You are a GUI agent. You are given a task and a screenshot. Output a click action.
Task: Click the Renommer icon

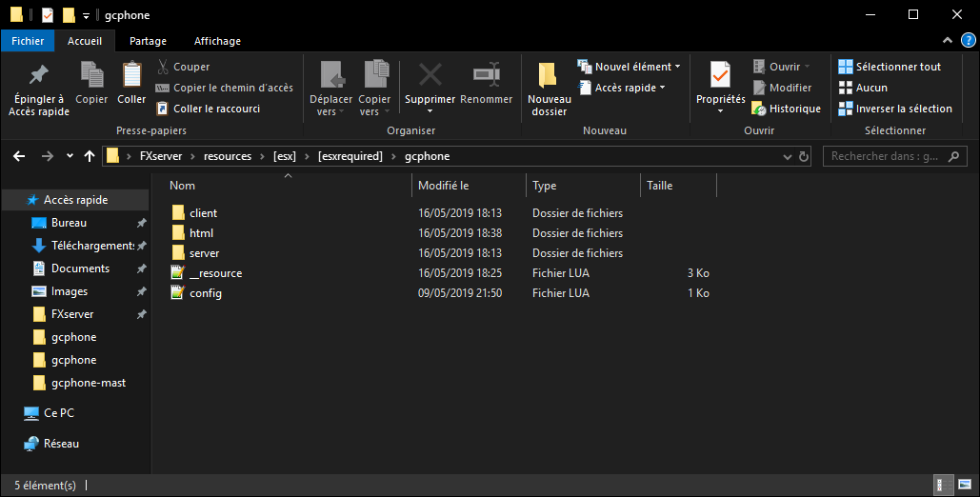[486, 75]
